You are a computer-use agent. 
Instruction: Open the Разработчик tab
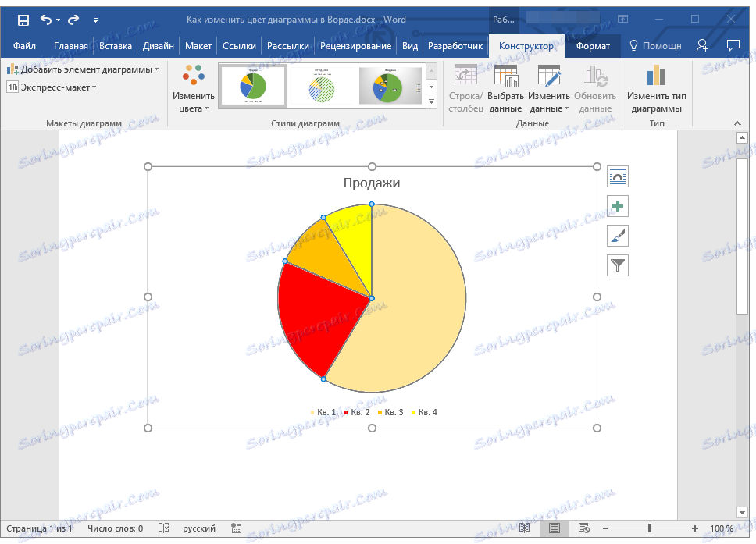click(455, 46)
